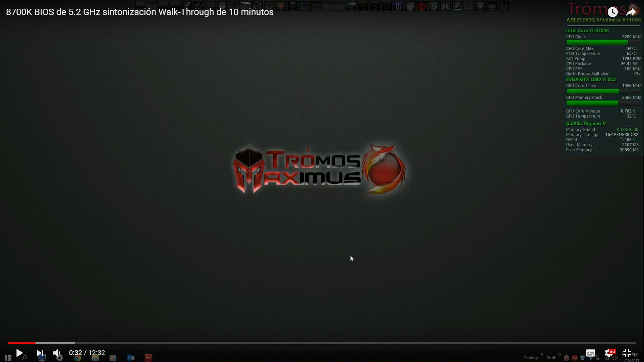644x362 pixels.
Task: Click the CPU Clock green bar
Action: [597, 42]
